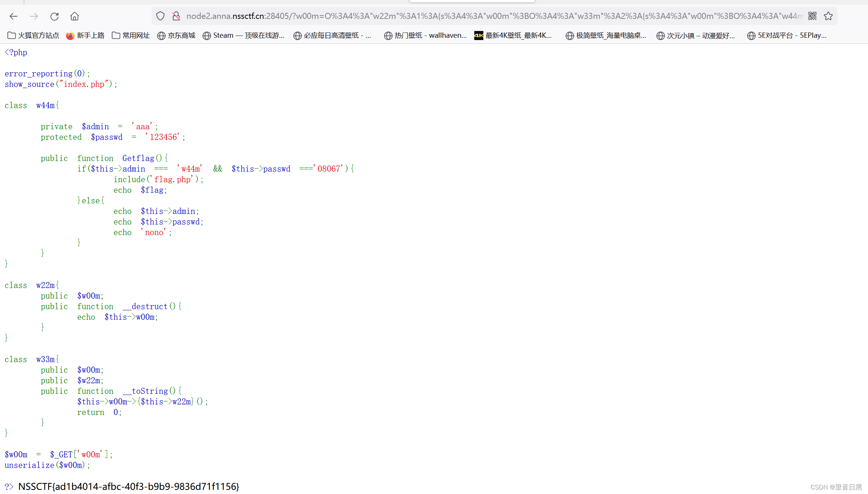
Task: Bookmark this page with star icon
Action: tap(828, 16)
